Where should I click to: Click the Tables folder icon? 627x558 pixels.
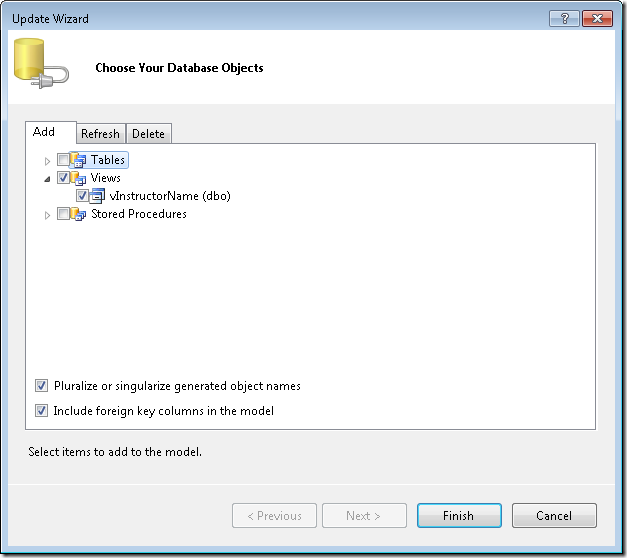pos(79,160)
